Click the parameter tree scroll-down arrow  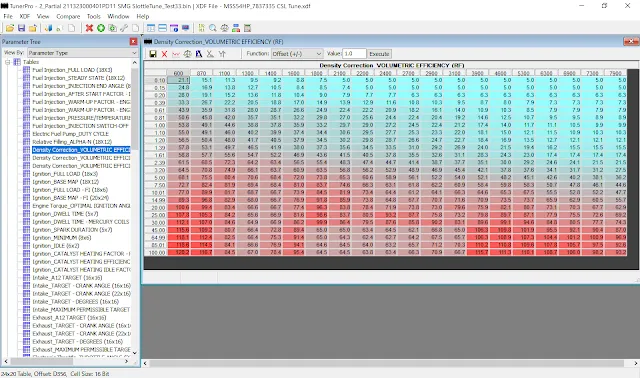point(135,353)
